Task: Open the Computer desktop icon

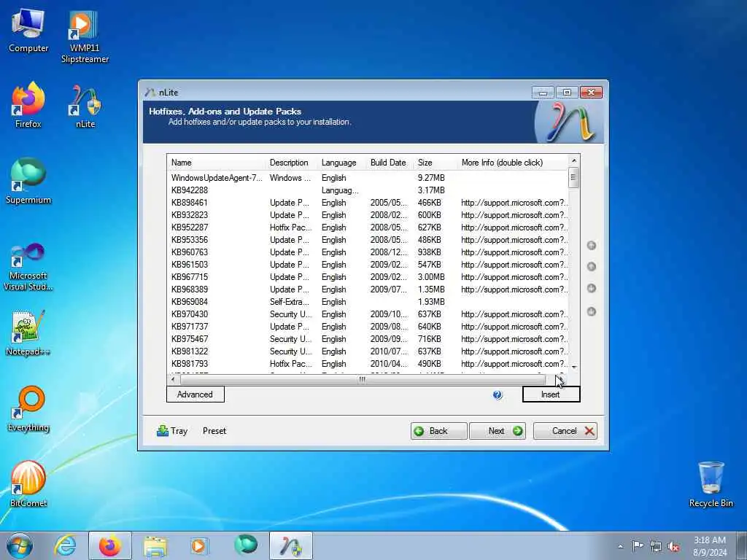Action: click(28, 31)
